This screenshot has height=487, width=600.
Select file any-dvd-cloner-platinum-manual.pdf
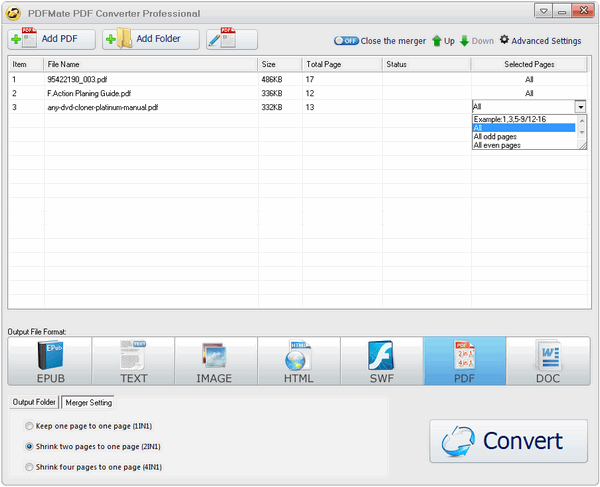pyautogui.click(x=103, y=107)
